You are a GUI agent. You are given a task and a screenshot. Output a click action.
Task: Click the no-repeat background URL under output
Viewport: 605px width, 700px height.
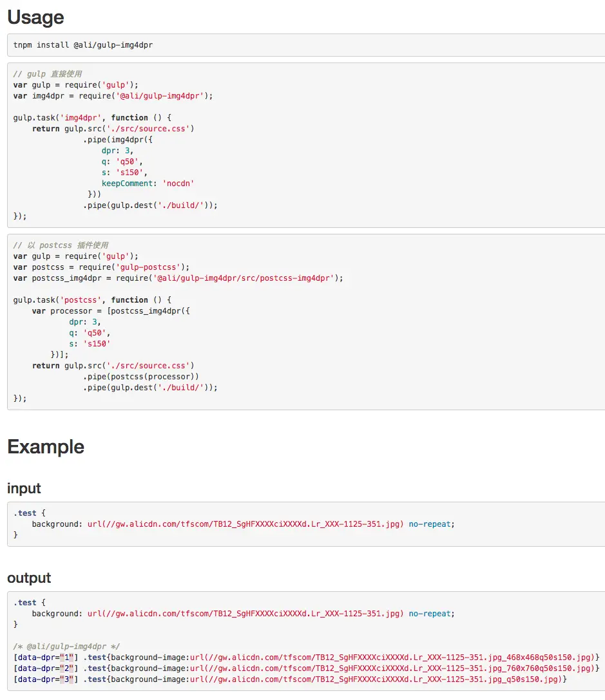point(245,614)
